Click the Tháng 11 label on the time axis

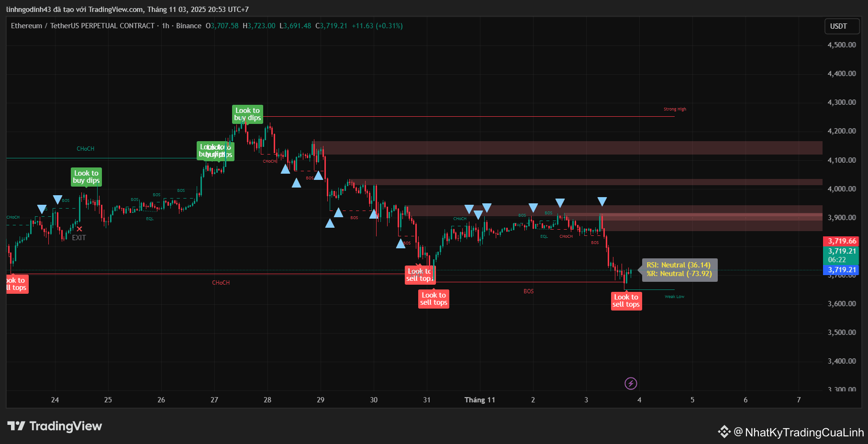(x=480, y=400)
